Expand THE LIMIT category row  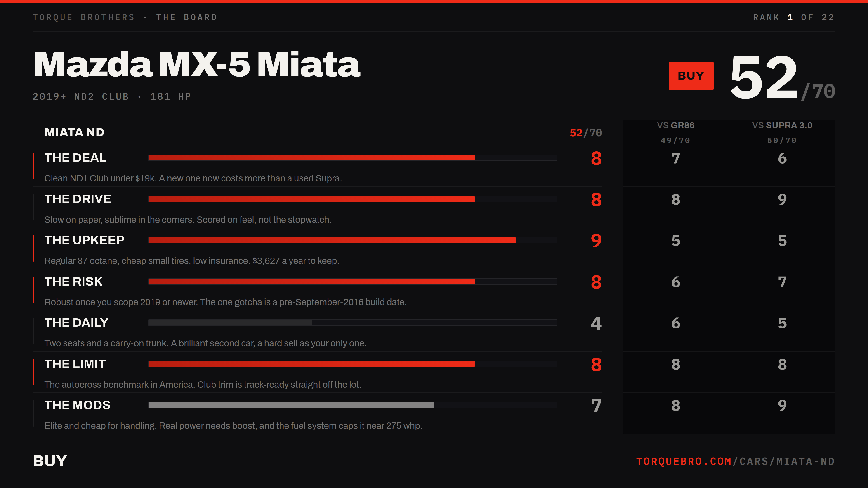pyautogui.click(x=317, y=373)
